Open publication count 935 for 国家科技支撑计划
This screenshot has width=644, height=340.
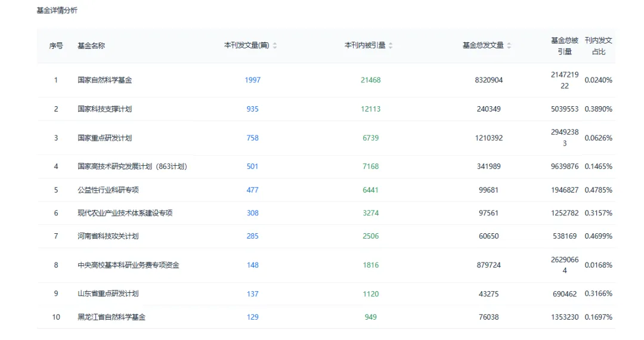tap(253, 109)
